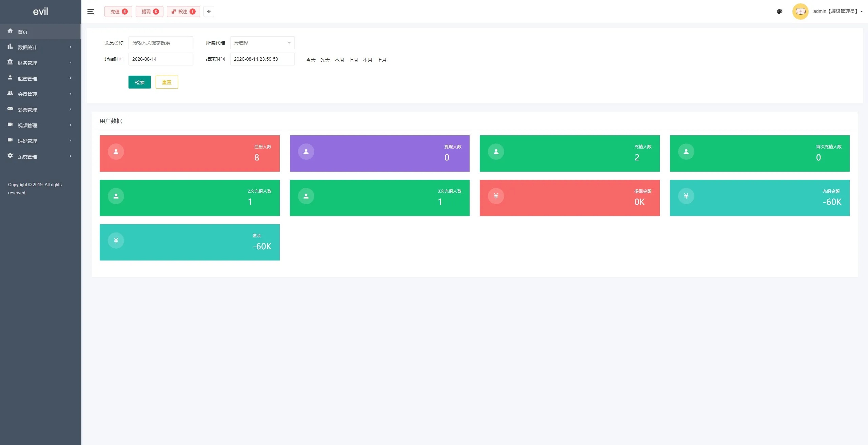Expand the 视频管理 sidebar menu
Viewport: 868px width, 445px height.
pyautogui.click(x=40, y=125)
